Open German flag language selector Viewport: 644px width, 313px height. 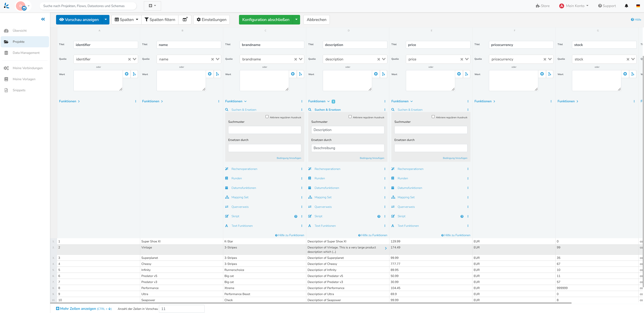pyautogui.click(x=638, y=6)
